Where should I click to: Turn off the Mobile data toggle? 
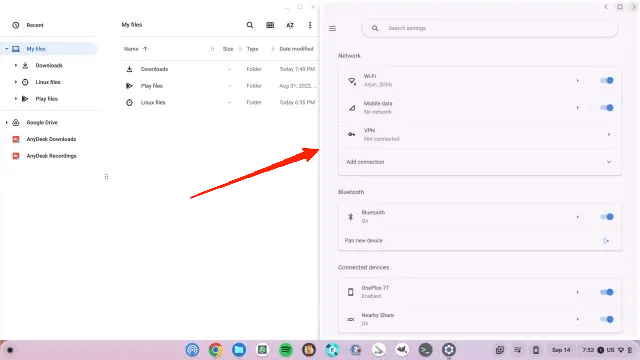(607, 108)
